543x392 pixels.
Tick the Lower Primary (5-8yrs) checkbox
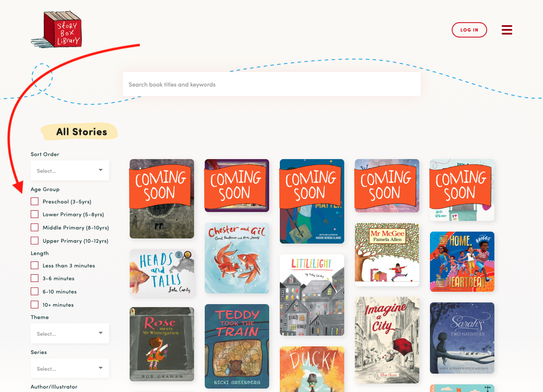[35, 214]
